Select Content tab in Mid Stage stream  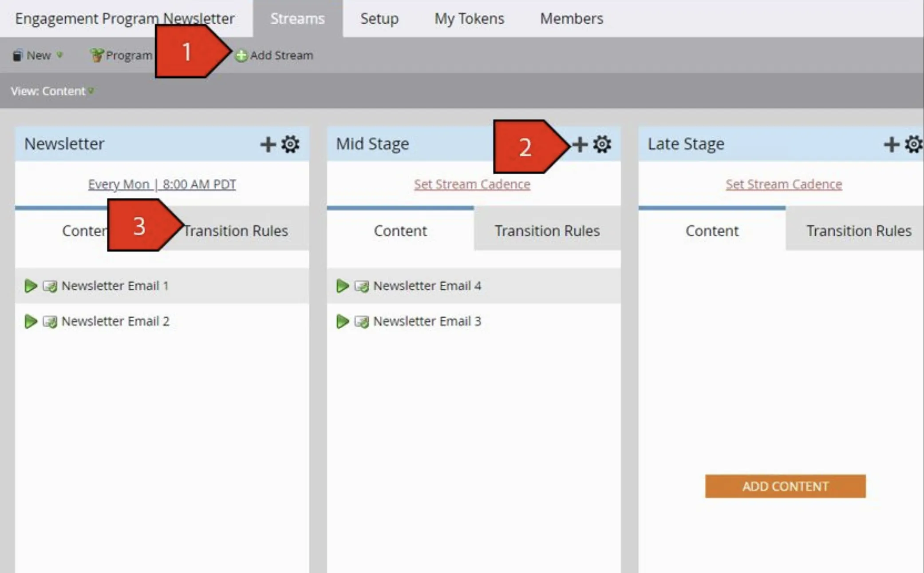400,231
